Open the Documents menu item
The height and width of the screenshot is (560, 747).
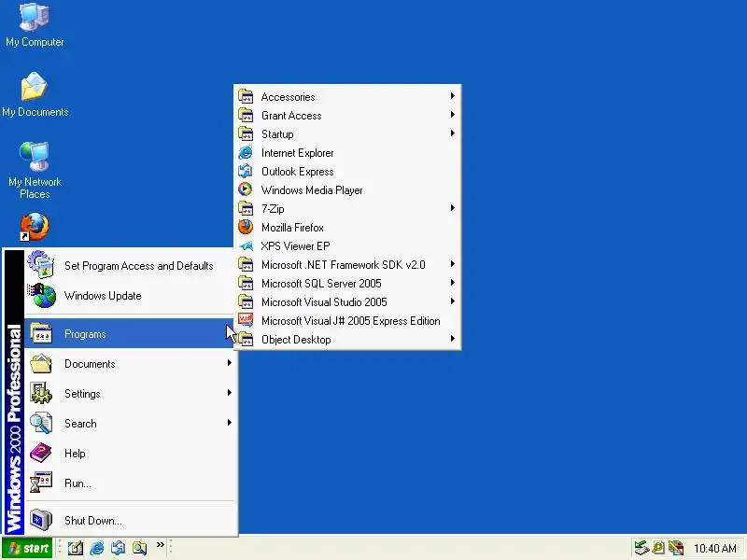click(x=130, y=364)
